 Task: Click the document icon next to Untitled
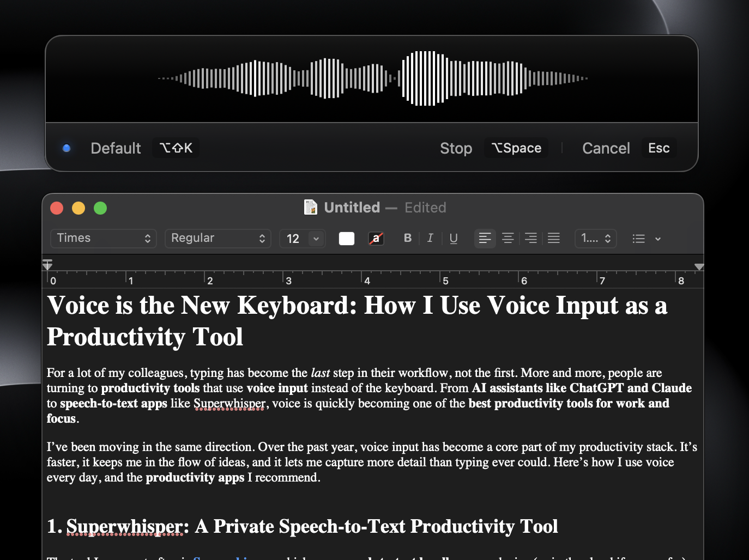coord(311,207)
